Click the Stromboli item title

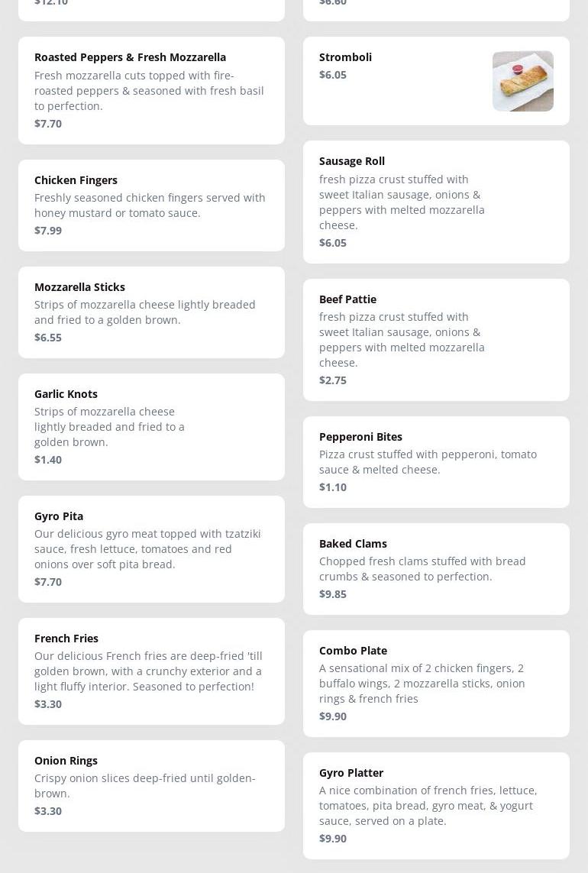point(345,57)
